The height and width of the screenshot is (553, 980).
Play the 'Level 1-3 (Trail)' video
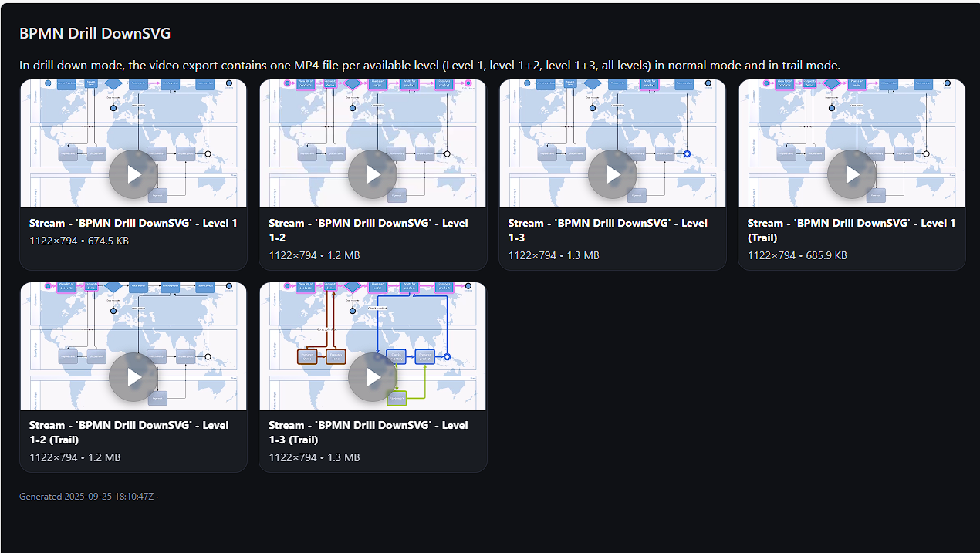point(373,376)
